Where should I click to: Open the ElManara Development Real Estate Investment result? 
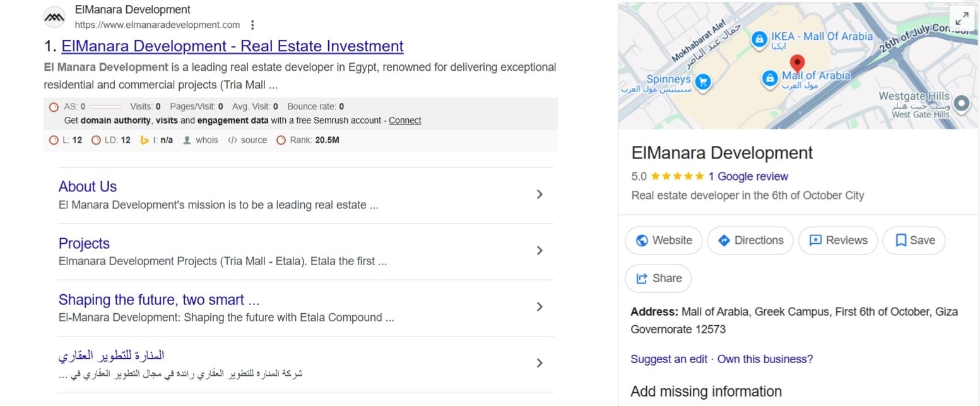(x=232, y=46)
